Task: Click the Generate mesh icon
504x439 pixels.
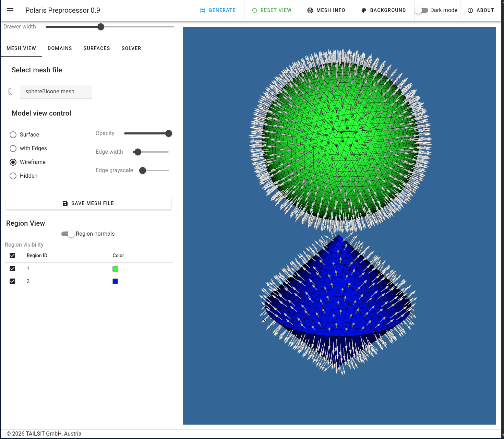Action: (x=203, y=10)
